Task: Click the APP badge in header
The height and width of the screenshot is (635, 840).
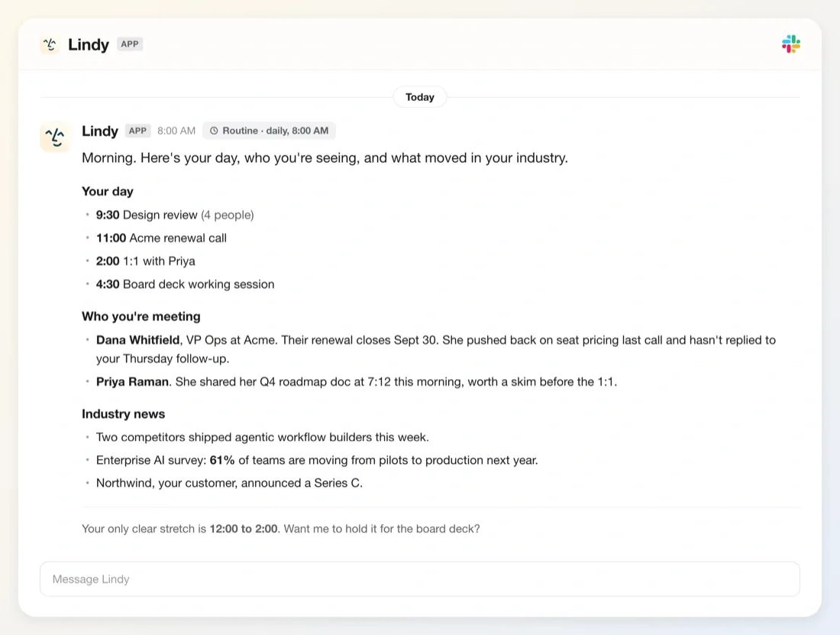Action: (x=130, y=44)
